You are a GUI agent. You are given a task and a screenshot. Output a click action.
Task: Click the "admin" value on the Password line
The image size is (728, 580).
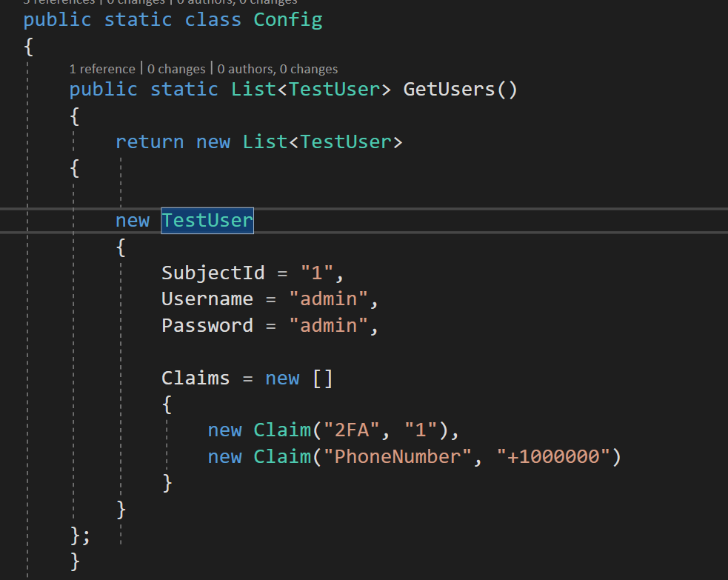328,325
